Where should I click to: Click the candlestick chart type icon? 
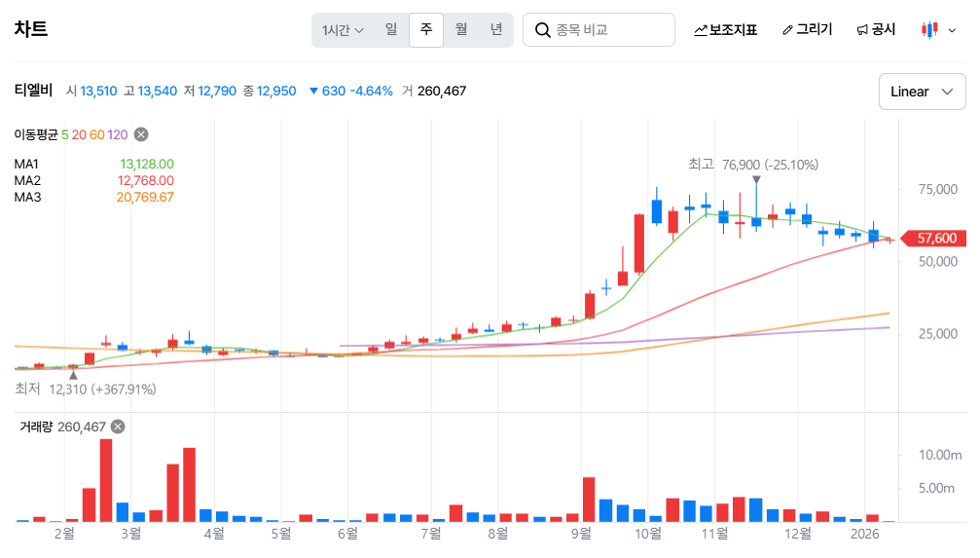(930, 29)
